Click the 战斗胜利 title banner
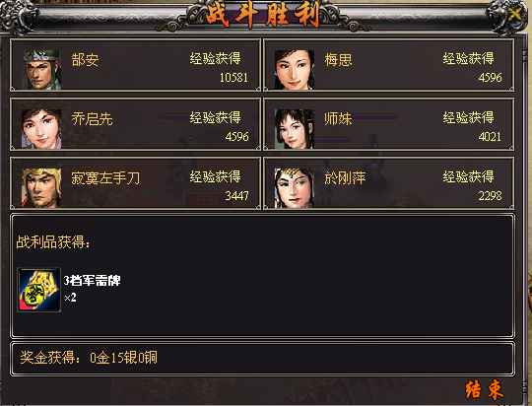 pyautogui.click(x=263, y=14)
